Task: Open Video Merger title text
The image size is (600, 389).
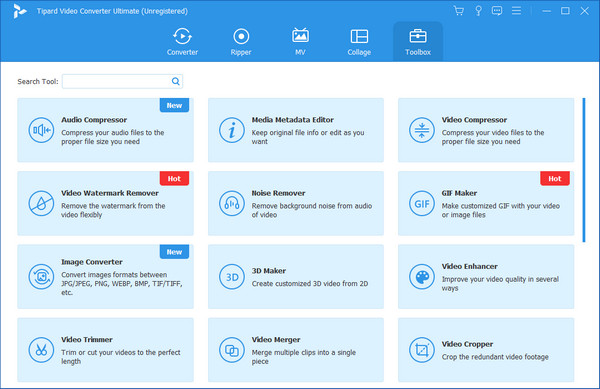Action: point(276,340)
